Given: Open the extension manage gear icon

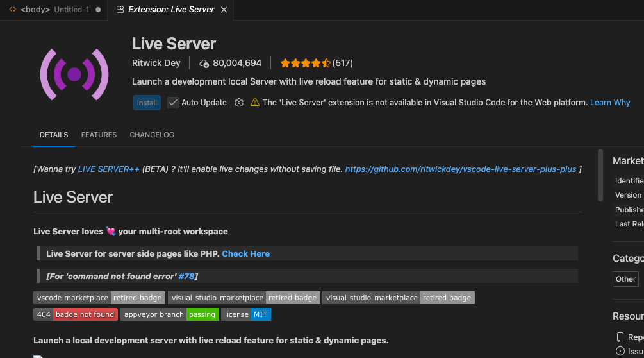Looking at the screenshot, I should pos(239,103).
